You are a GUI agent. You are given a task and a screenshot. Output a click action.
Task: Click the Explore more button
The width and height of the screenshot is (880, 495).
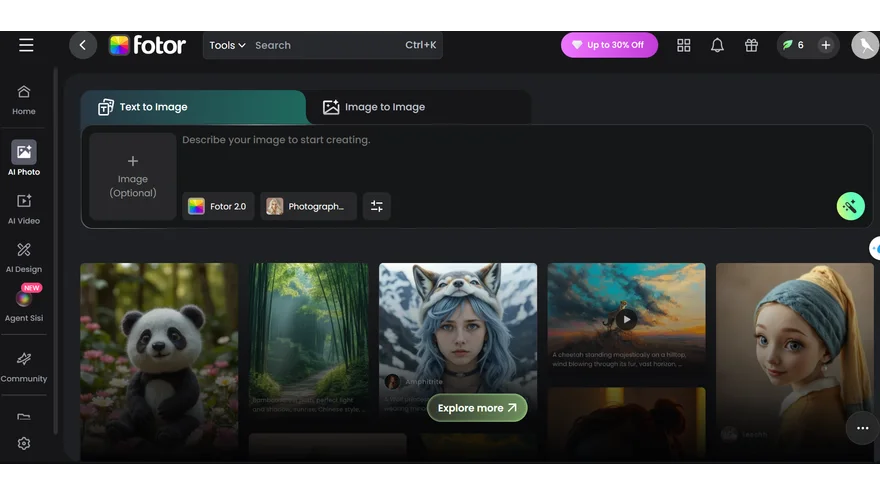click(477, 408)
